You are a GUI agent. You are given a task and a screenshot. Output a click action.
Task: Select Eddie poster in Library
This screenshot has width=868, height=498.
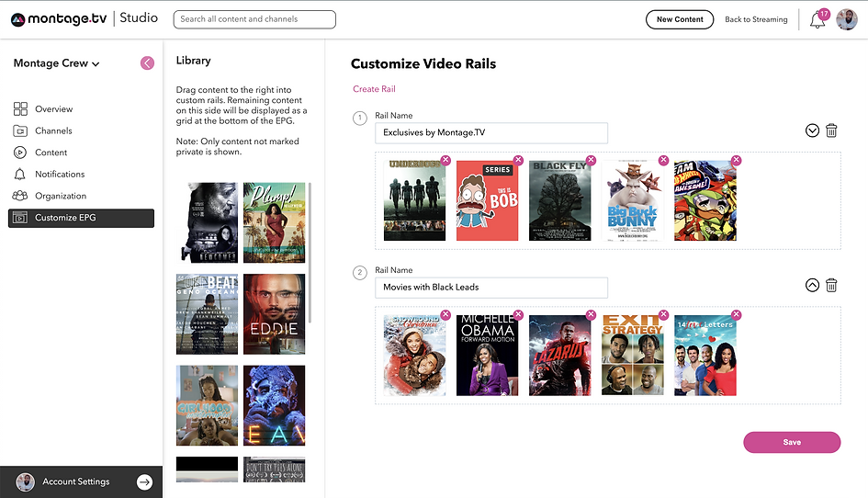tap(274, 314)
